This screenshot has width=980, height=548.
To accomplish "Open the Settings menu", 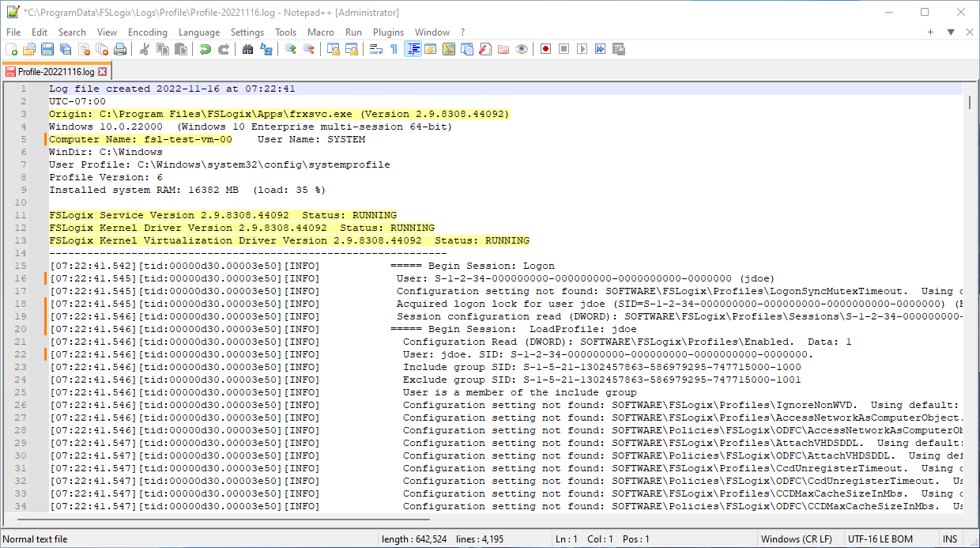I will pos(247,32).
